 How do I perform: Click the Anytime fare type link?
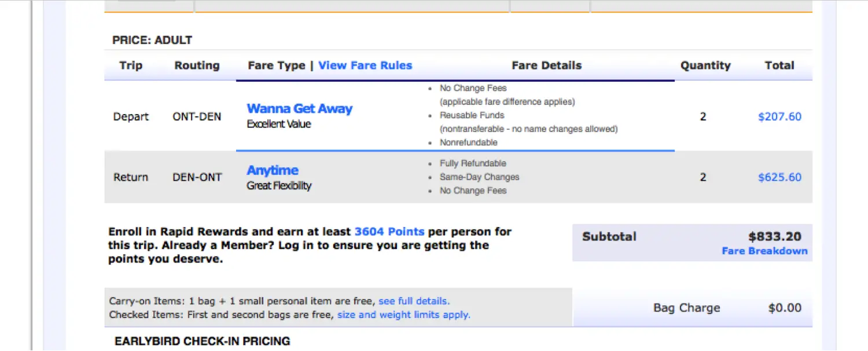click(x=273, y=170)
